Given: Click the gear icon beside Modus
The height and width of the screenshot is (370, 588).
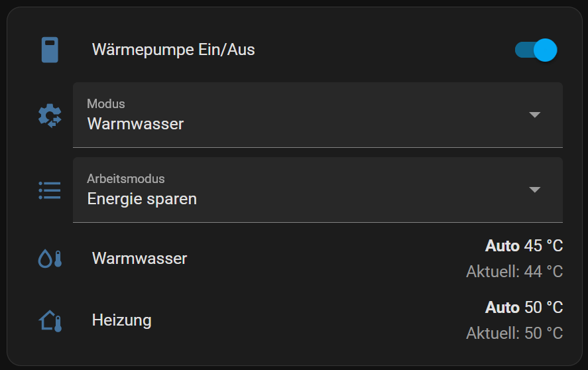Looking at the screenshot, I should click(x=50, y=115).
